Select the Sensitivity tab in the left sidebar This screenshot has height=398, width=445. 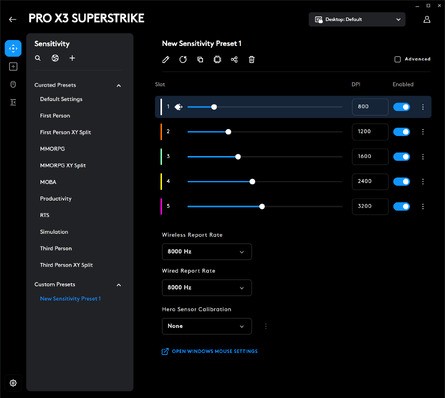pyautogui.click(x=13, y=48)
